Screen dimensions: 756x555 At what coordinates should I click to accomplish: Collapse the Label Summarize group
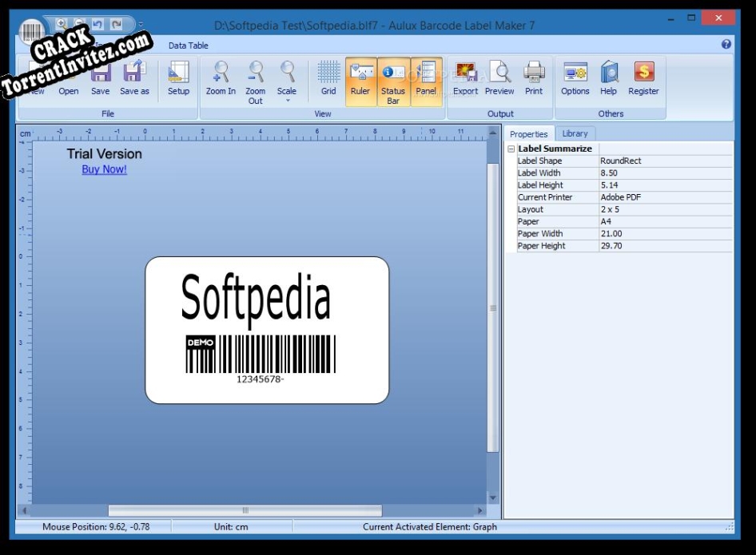pos(509,149)
